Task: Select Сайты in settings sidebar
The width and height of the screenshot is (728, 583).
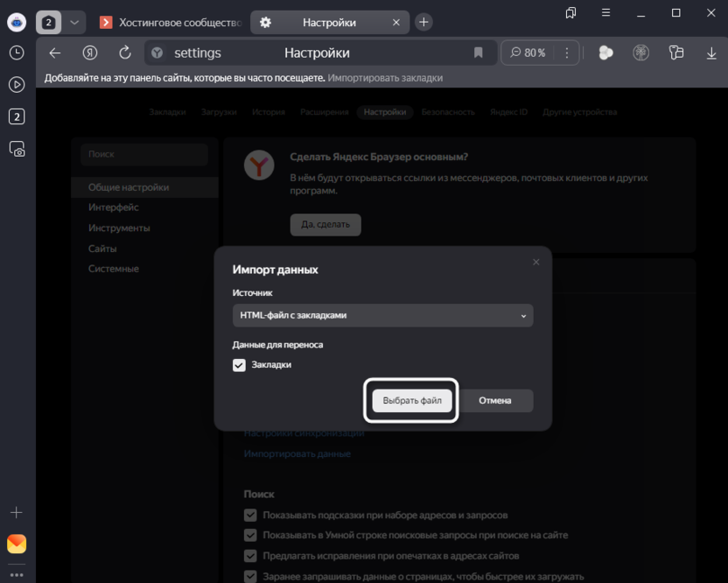Action: 102,249
